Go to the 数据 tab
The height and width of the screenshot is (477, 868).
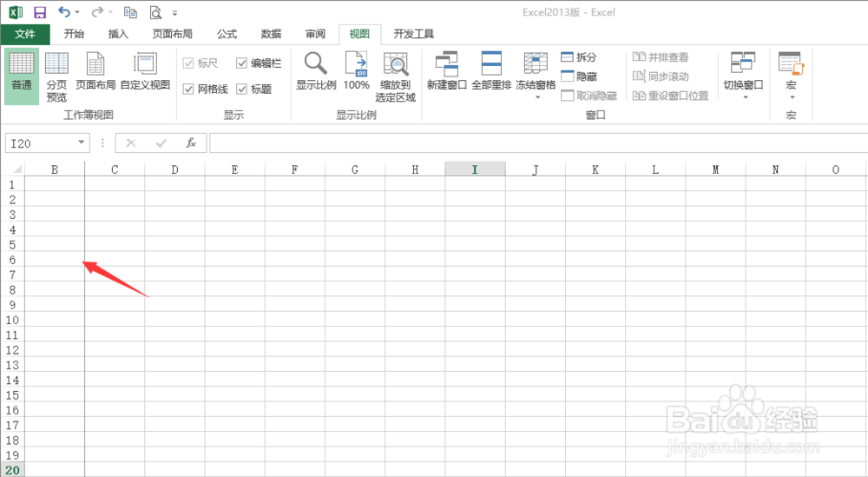click(x=271, y=35)
